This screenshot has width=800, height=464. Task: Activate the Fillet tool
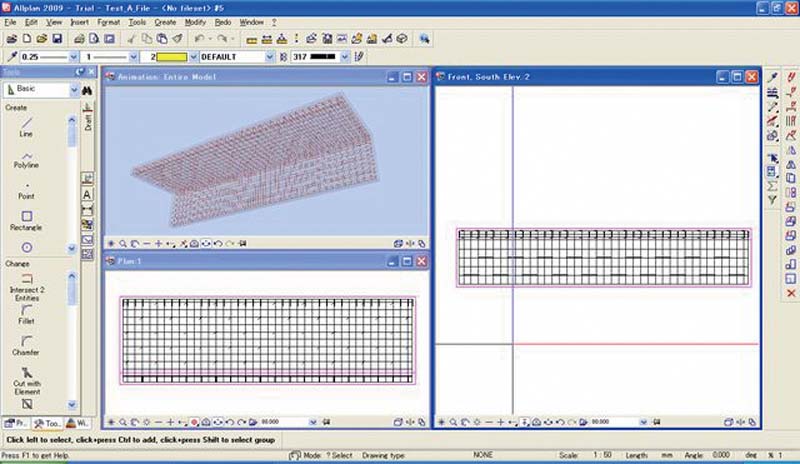coord(27,313)
